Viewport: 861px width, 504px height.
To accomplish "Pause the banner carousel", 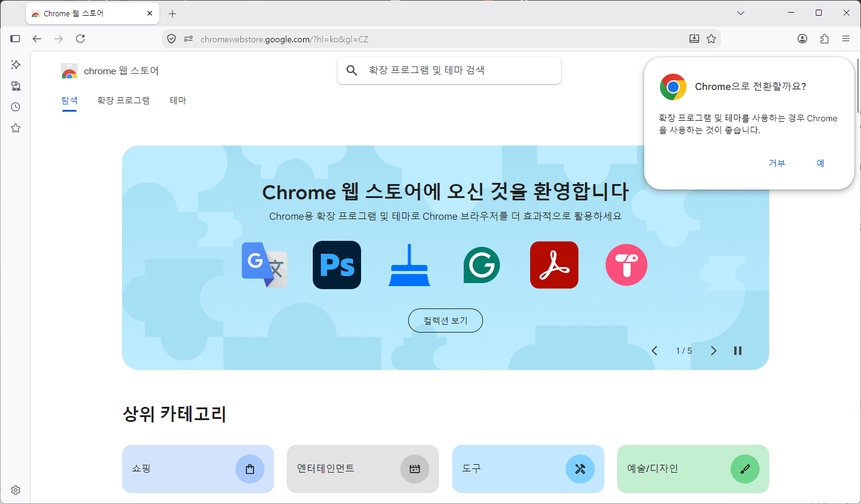I will coord(738,351).
